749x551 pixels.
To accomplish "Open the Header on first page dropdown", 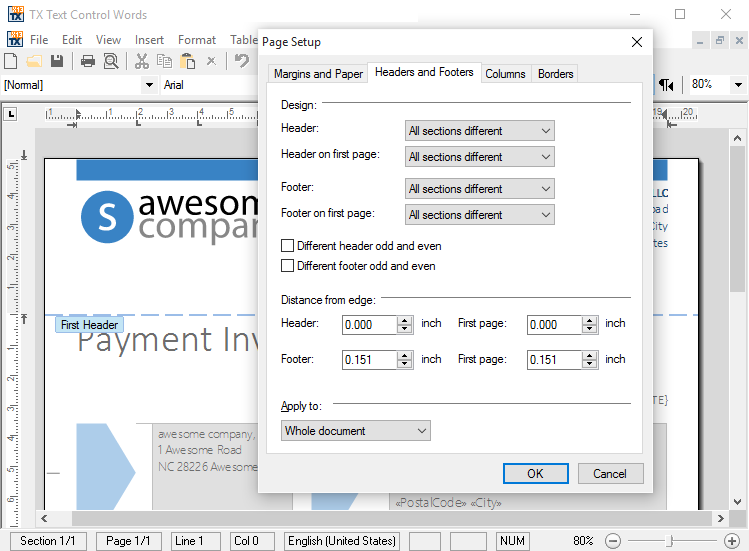I will (480, 157).
